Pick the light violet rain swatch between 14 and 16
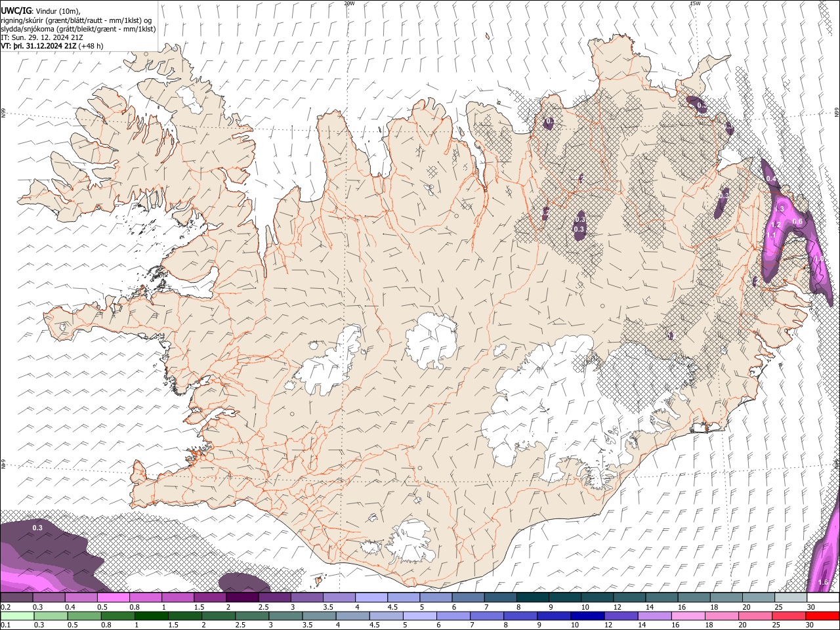Viewport: 840px width, 630px height. (654, 616)
